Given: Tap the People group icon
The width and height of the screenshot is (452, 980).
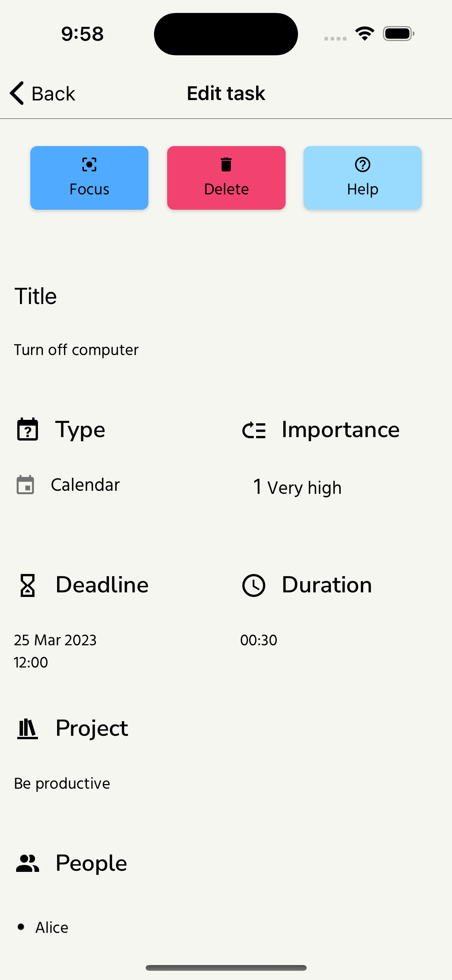Looking at the screenshot, I should point(28,863).
